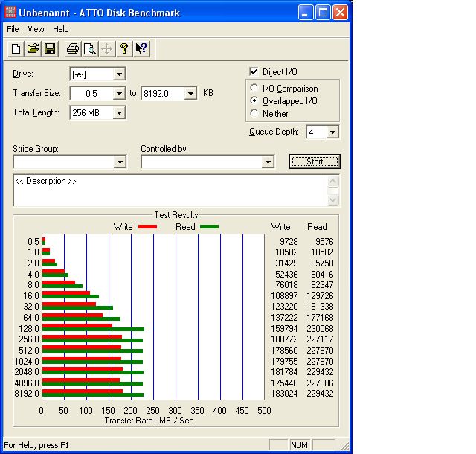Click the read value 161338
Screen dimensions: 476x454
[320, 307]
